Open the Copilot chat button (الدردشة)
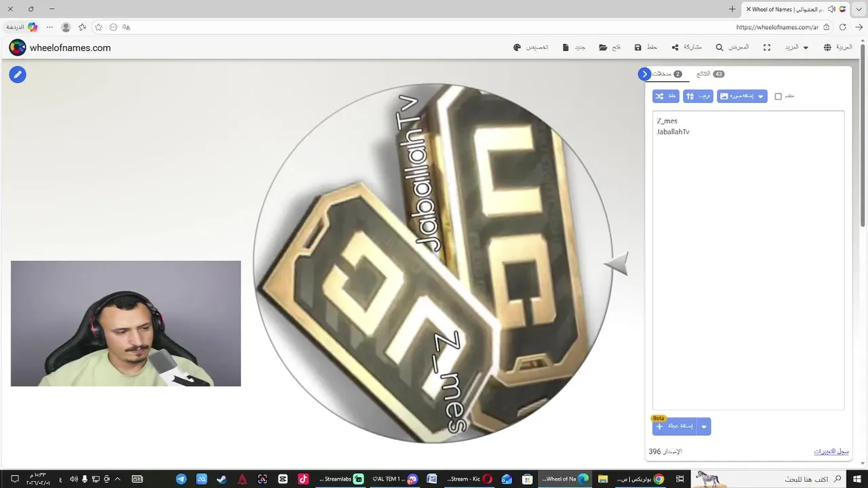This screenshot has height=488, width=868. (x=22, y=27)
